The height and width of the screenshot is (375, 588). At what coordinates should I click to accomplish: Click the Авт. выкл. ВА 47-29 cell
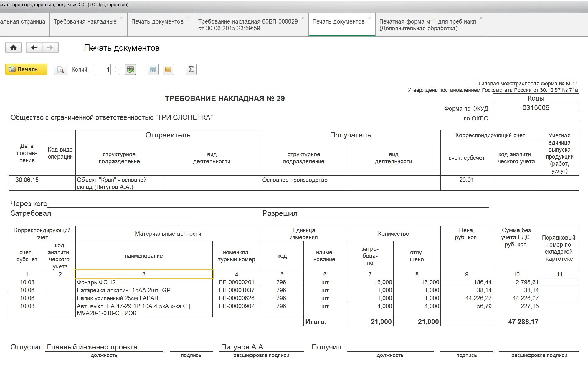(144, 309)
